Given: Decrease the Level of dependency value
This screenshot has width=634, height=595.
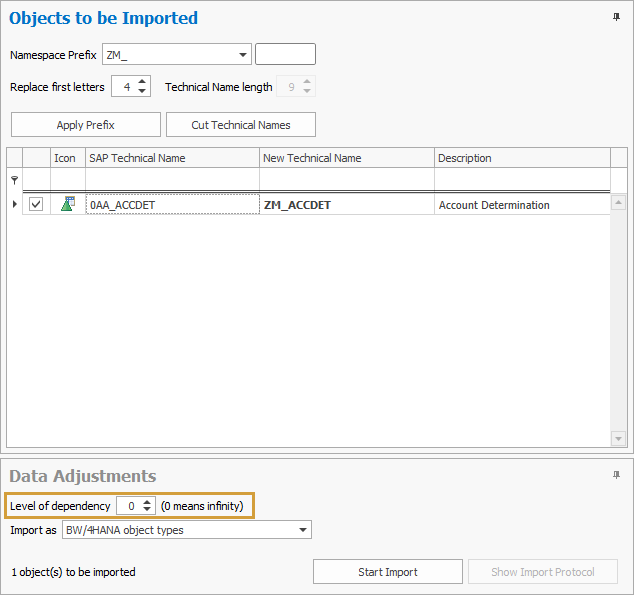Looking at the screenshot, I should click(x=148, y=511).
